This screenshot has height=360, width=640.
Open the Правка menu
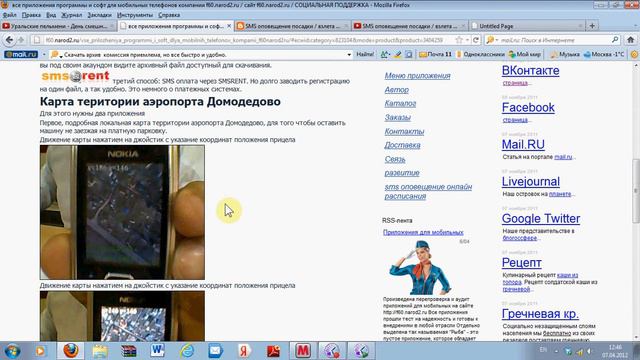pyautogui.click(x=31, y=15)
